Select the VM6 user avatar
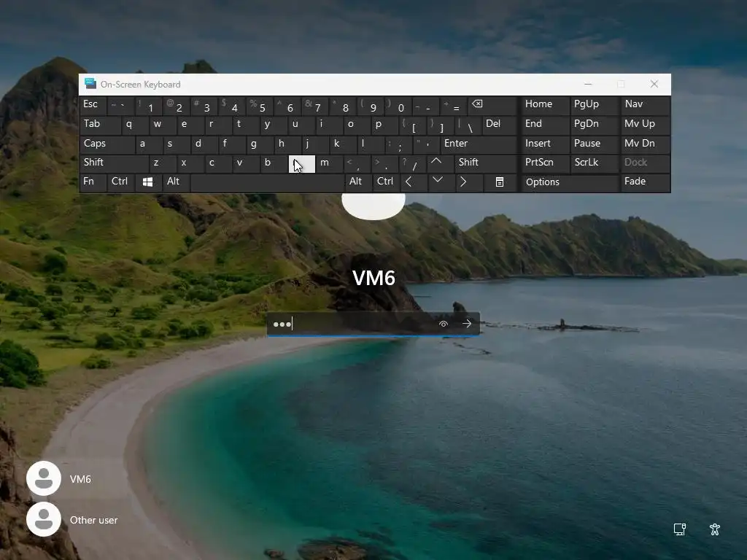Screen dimensions: 747x560 pos(44,478)
